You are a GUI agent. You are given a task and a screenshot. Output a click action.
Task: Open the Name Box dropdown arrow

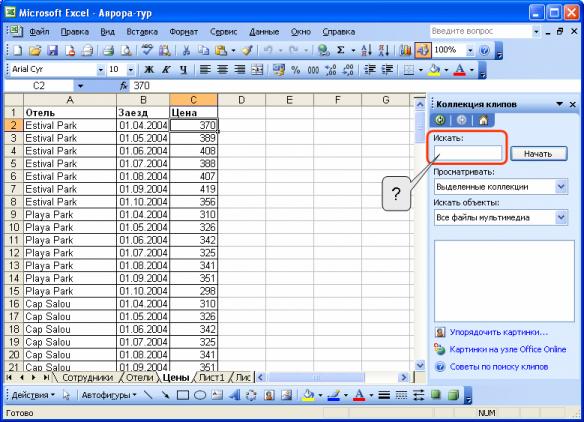(80, 86)
